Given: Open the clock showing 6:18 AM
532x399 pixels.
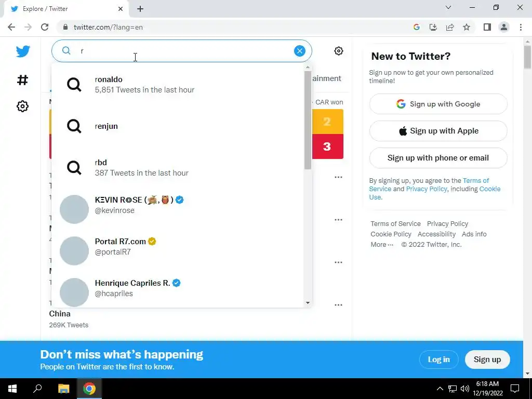Looking at the screenshot, I should coord(487,389).
